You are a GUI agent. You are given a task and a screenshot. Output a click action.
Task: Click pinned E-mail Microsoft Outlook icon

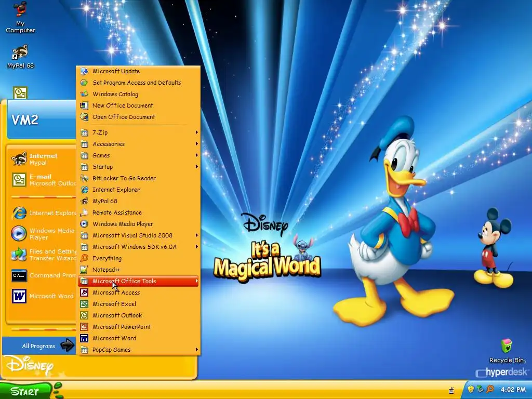click(x=19, y=180)
